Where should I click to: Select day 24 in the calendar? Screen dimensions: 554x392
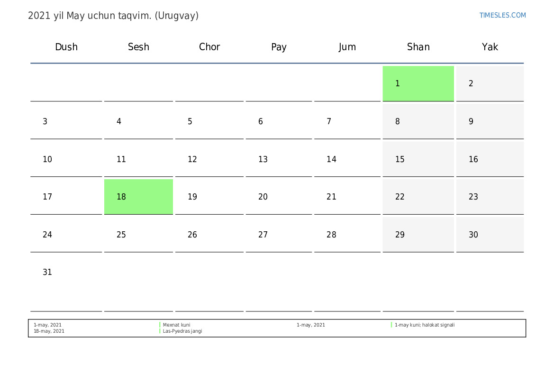(x=66, y=234)
